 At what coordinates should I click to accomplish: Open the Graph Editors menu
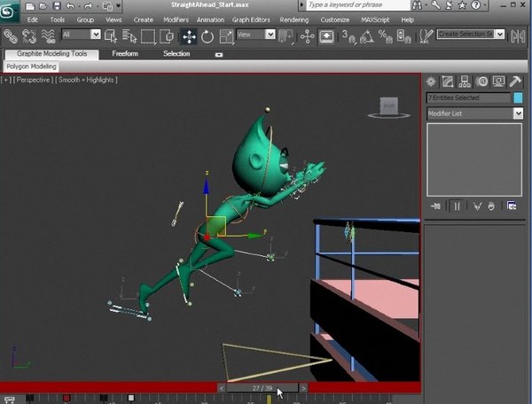[x=251, y=19]
